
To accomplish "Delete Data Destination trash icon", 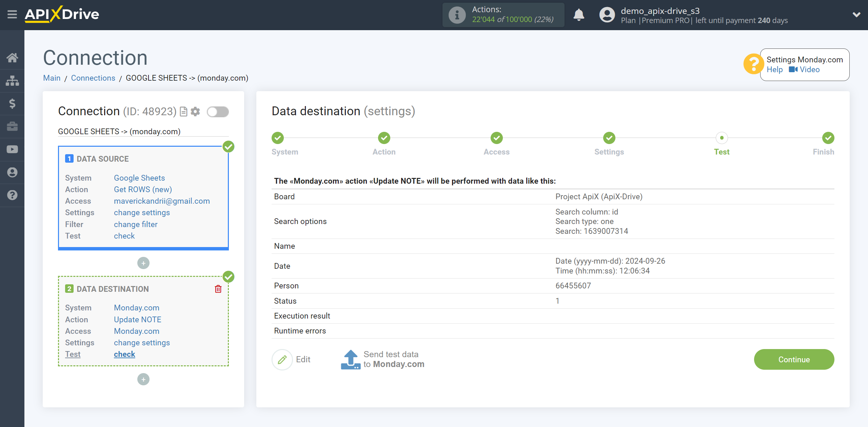I will (218, 289).
